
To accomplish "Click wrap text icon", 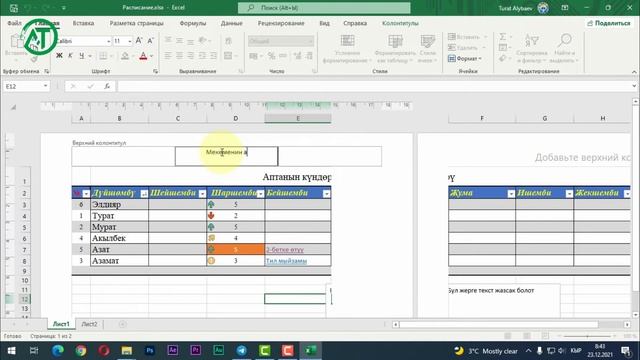I will (228, 40).
